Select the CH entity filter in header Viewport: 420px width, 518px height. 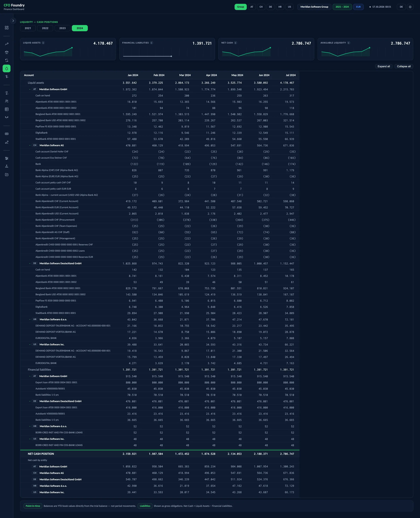(261, 7)
